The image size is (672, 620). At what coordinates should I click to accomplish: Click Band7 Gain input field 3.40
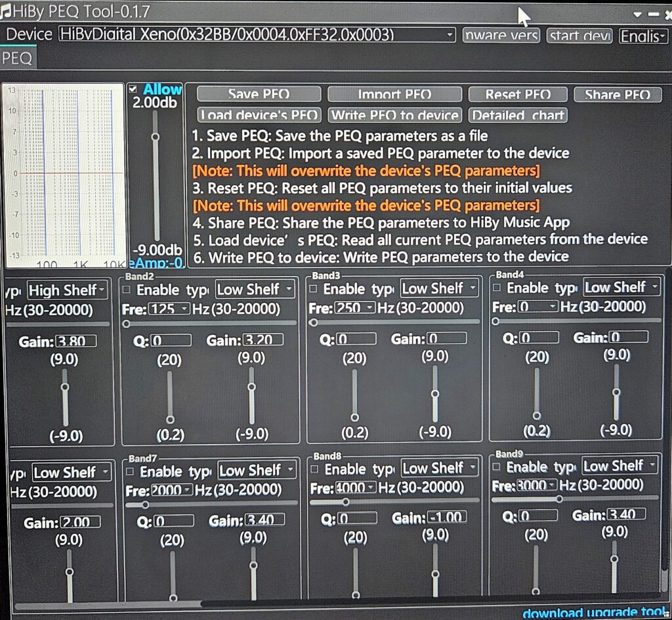coord(265,520)
